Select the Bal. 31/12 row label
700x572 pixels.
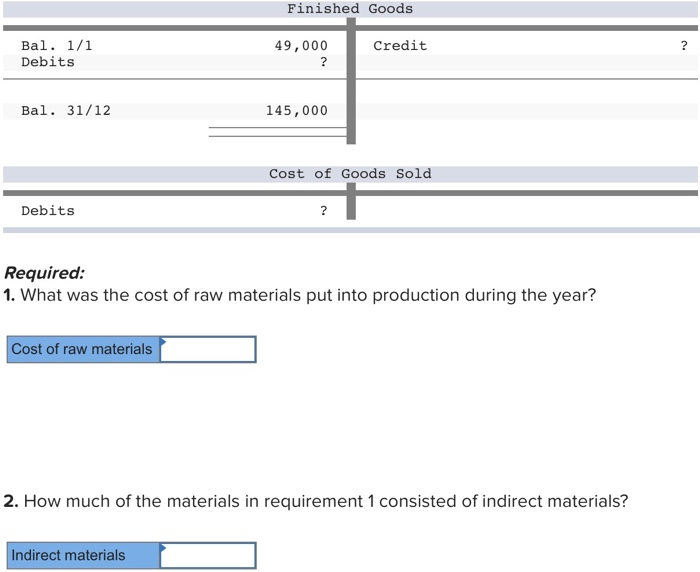pos(66,111)
